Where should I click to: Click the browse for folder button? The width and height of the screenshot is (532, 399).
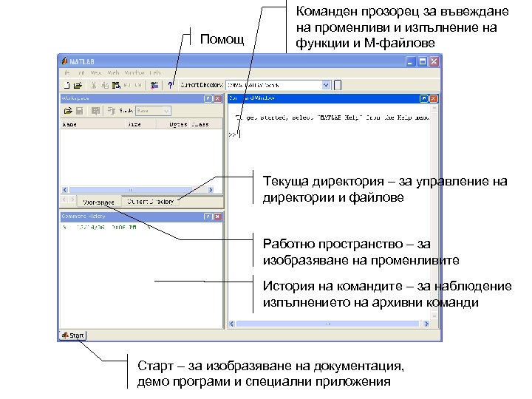[338, 85]
